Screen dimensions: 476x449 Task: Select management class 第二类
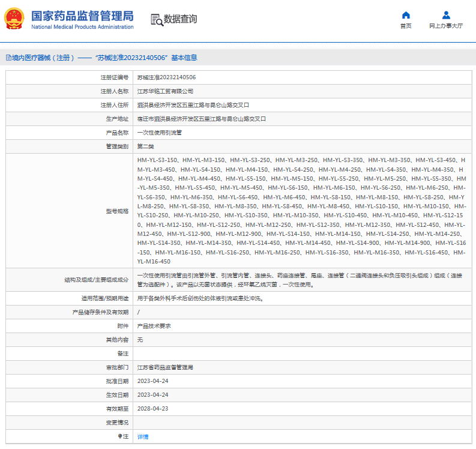coord(145,146)
